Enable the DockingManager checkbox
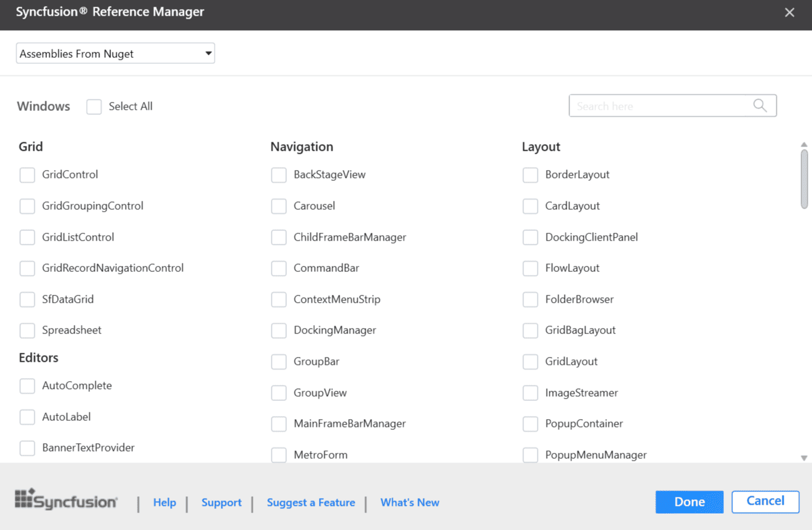The image size is (812, 530). 279,330
